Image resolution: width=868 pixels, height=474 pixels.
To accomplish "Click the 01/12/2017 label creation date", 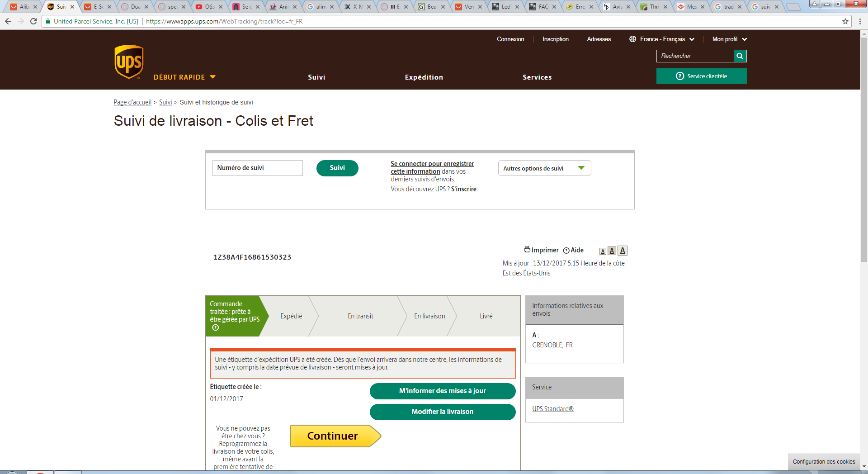I will tap(226, 399).
